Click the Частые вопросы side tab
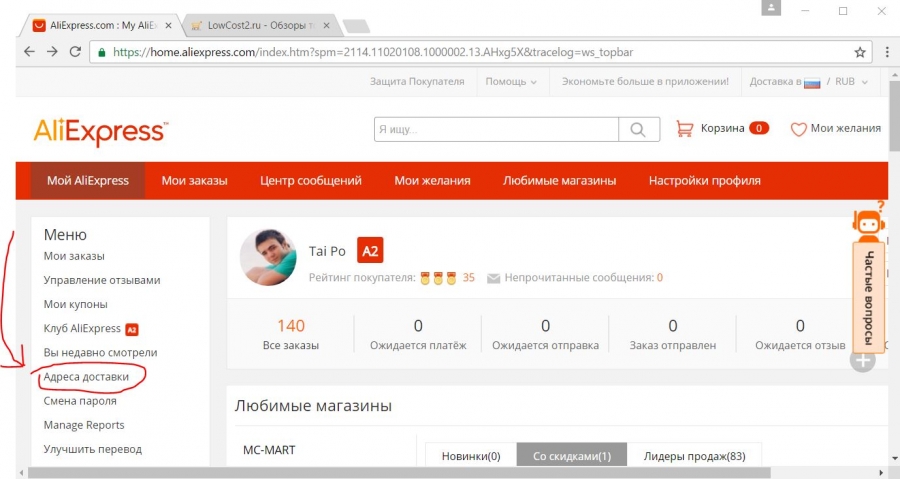 coord(869,297)
